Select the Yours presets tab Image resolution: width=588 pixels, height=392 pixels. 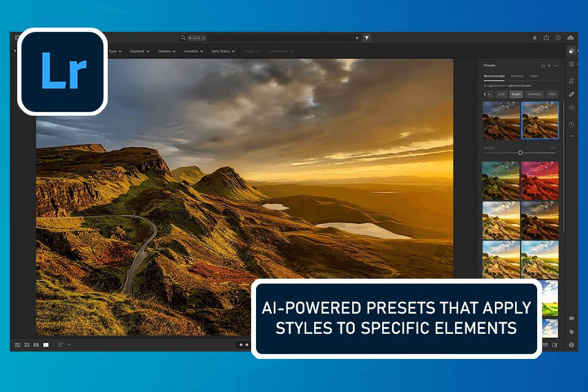(533, 76)
